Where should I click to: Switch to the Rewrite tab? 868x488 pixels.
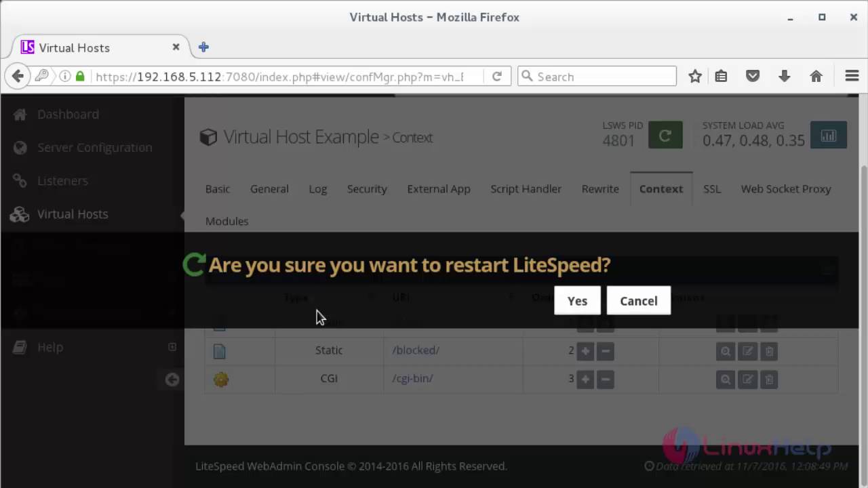(600, 189)
